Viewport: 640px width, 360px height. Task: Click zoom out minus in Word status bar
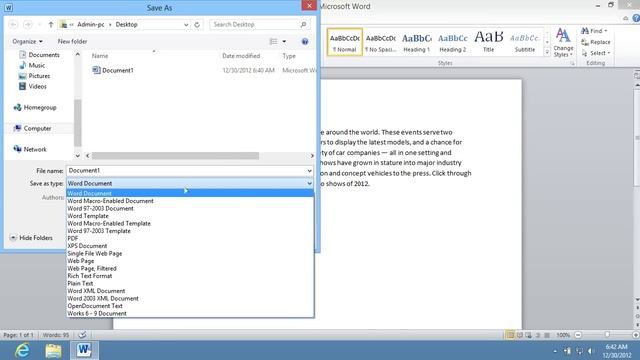click(578, 335)
